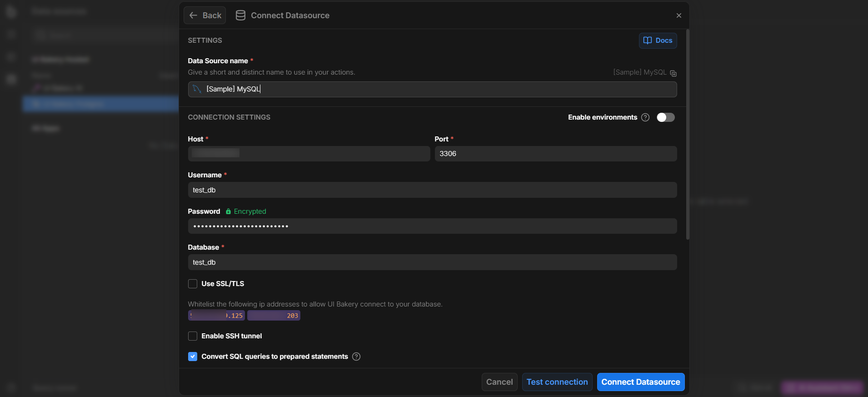Show help for prepared statements option
The height and width of the screenshot is (397, 868).
pos(356,357)
